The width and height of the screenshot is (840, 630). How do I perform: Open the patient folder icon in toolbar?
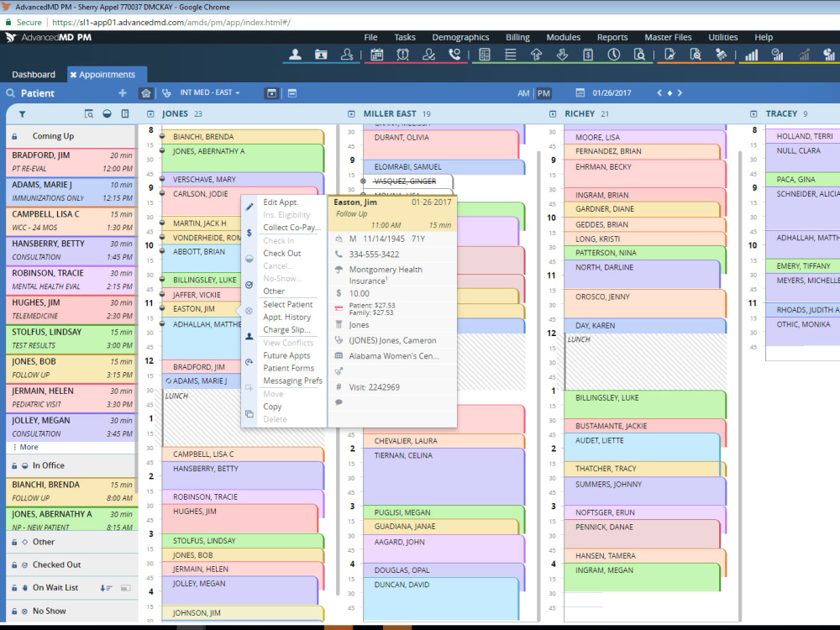pos(321,55)
